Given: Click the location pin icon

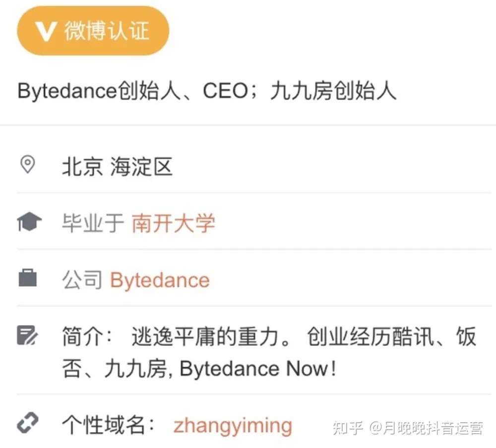Looking at the screenshot, I should click(27, 165).
